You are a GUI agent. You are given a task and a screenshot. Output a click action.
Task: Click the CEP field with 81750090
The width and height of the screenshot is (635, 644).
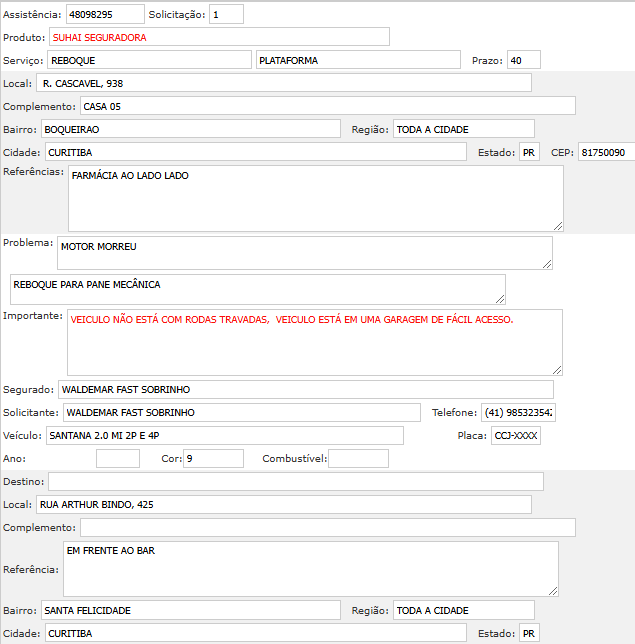coord(606,152)
